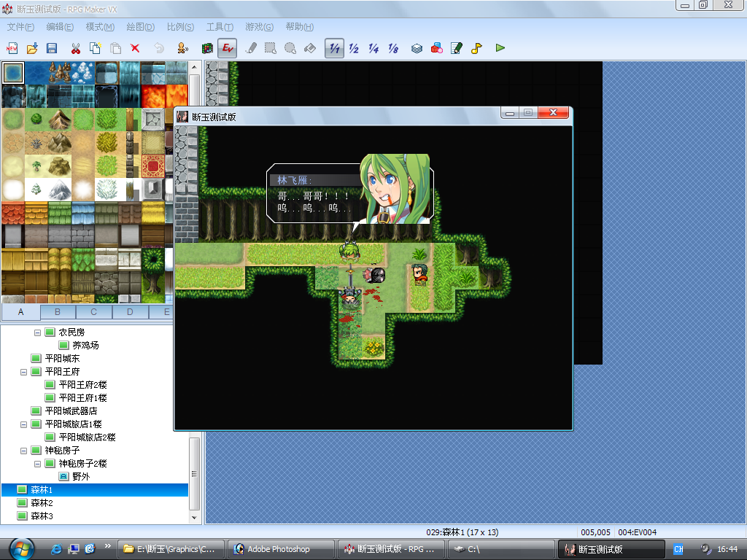Open the Resource Manager icon
Image resolution: width=747 pixels, height=560 pixels.
pos(436,48)
